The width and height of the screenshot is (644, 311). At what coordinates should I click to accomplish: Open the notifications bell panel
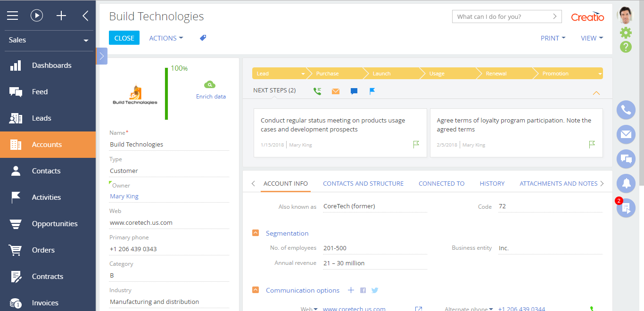pos(626,184)
